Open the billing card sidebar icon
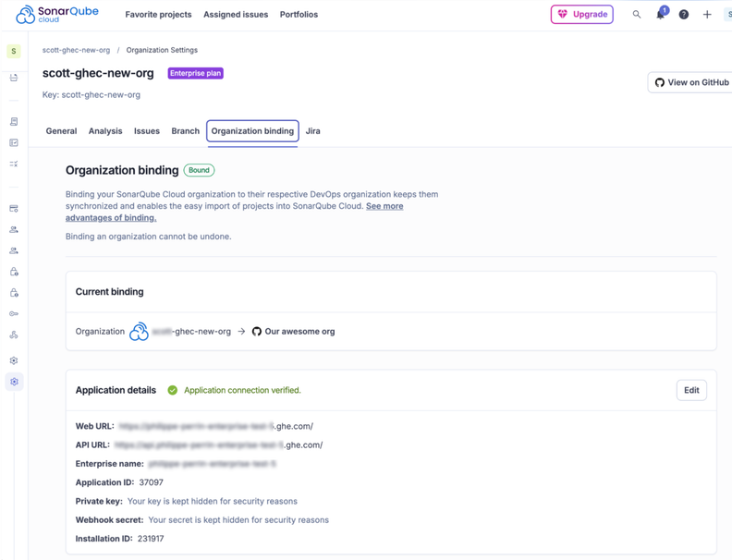732x560 pixels. tap(14, 209)
